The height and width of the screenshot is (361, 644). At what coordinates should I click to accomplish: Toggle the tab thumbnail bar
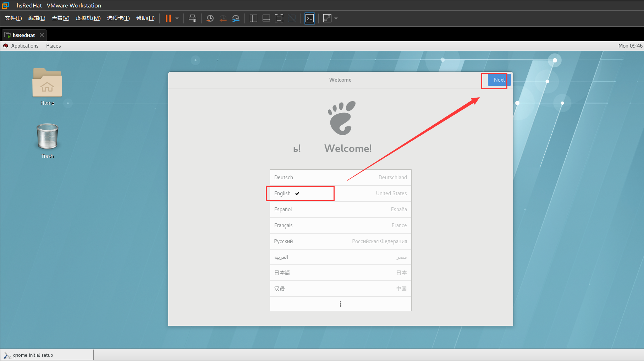[x=266, y=18]
